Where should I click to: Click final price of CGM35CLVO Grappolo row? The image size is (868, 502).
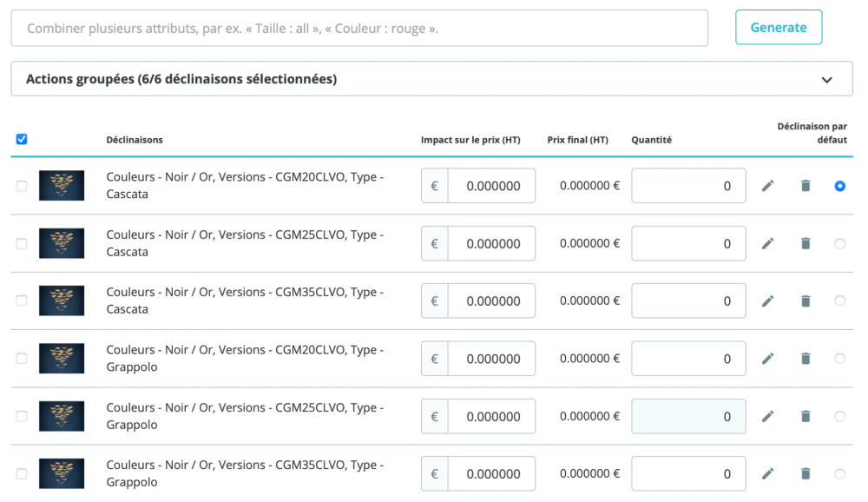pos(589,473)
